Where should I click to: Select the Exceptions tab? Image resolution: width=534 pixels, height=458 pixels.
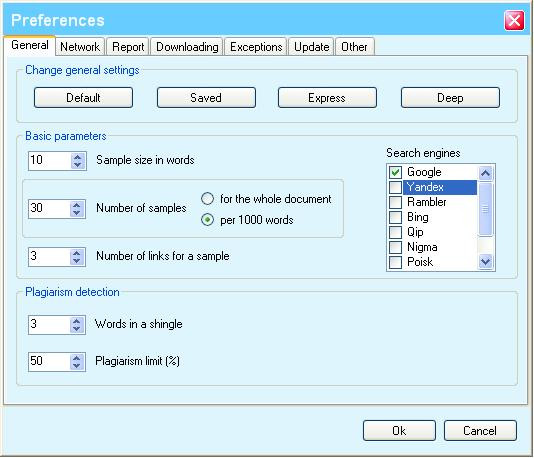(x=256, y=46)
